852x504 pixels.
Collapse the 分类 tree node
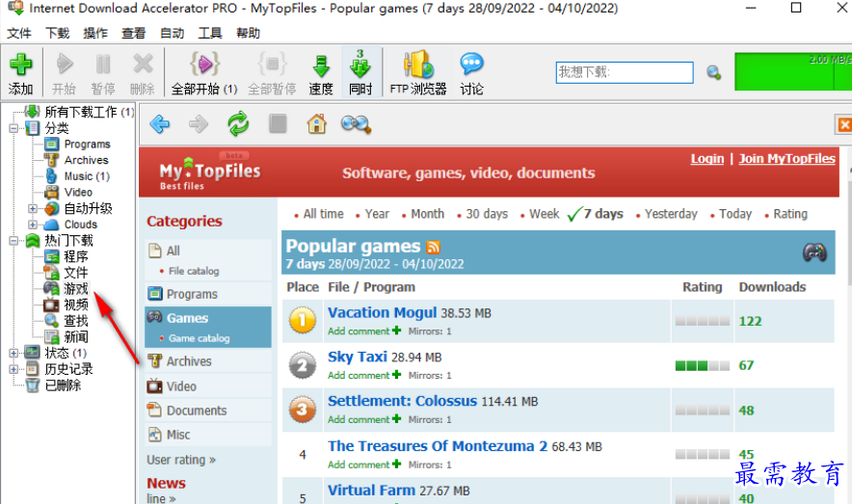13,129
